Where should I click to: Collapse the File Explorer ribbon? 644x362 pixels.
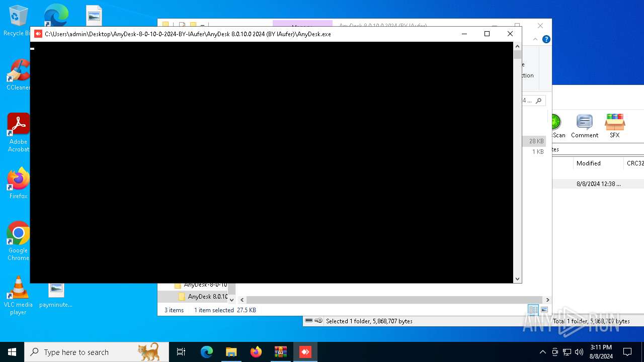(535, 39)
